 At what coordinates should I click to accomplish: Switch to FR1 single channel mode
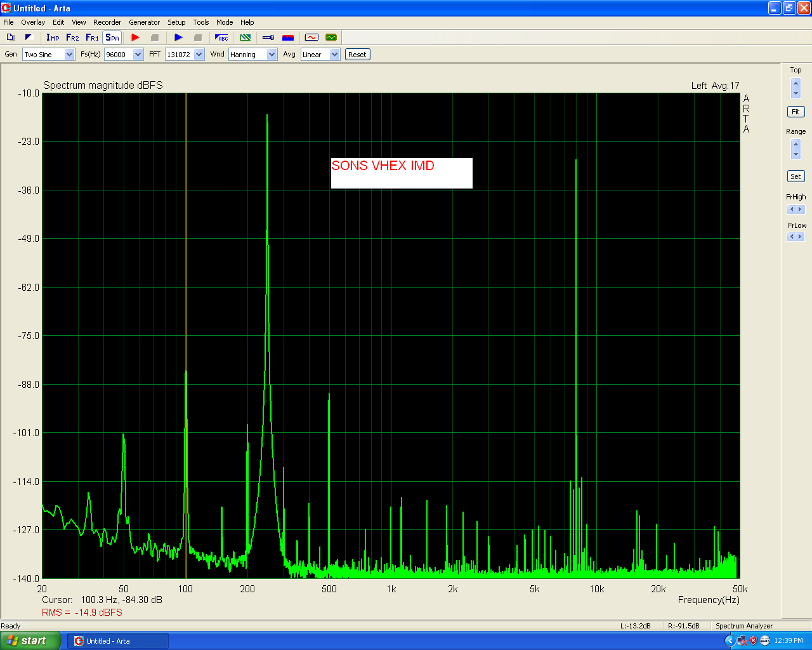[92, 37]
